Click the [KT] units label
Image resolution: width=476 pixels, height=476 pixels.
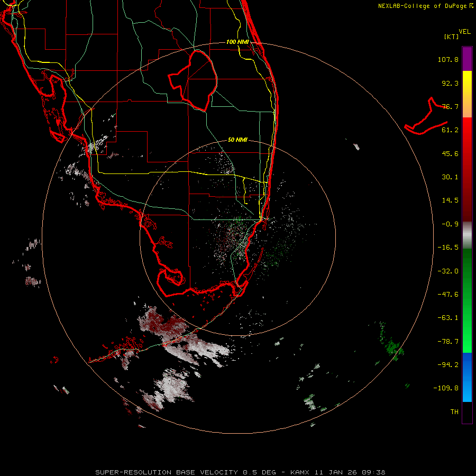452,36
